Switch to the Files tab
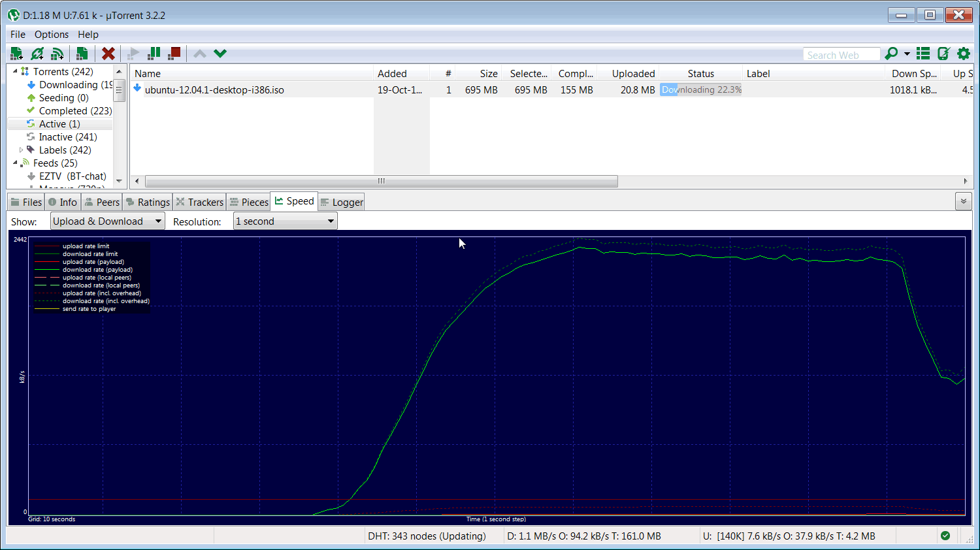Screen dimensions: 980x550 pyautogui.click(x=26, y=202)
